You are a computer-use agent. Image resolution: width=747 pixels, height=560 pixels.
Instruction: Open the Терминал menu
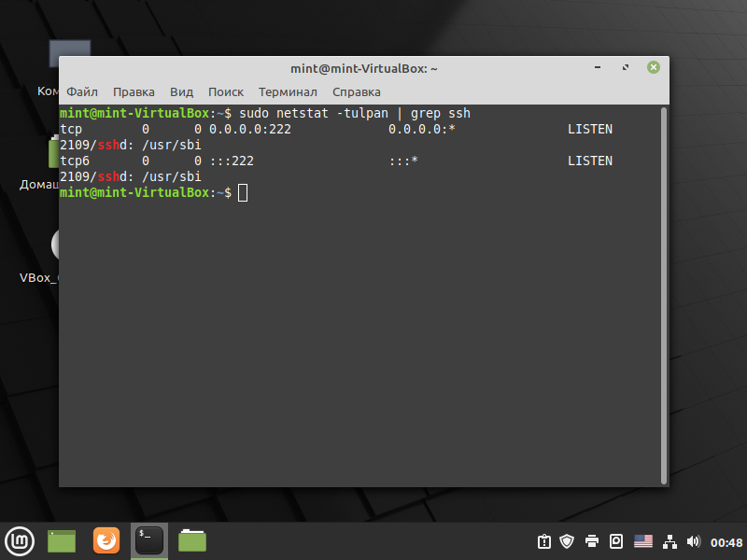(288, 91)
